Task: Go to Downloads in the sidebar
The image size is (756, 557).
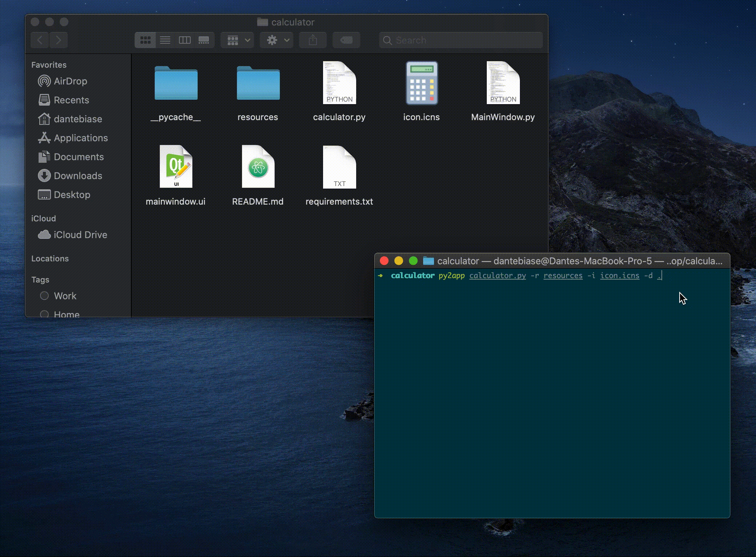Action: point(77,176)
